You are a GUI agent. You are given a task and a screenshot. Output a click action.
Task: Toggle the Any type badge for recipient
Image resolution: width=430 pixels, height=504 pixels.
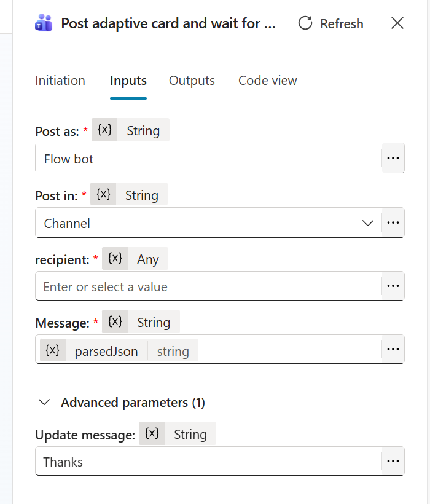tap(148, 258)
